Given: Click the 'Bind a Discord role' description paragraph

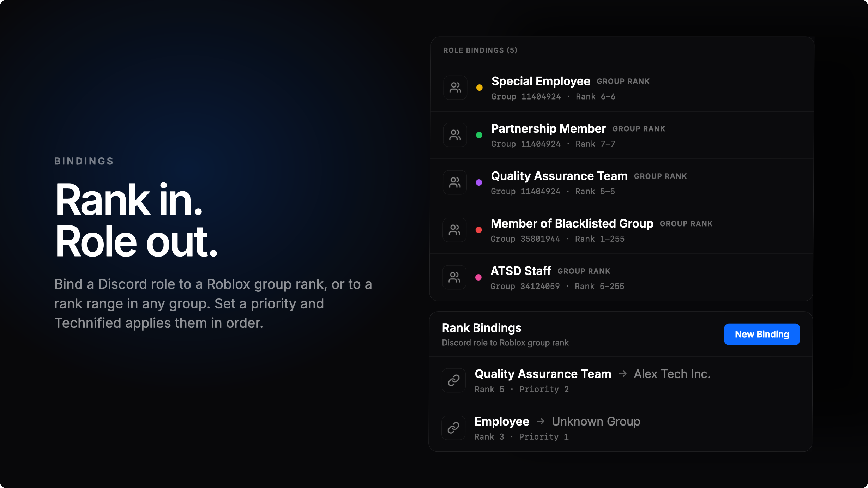Looking at the screenshot, I should (x=213, y=303).
